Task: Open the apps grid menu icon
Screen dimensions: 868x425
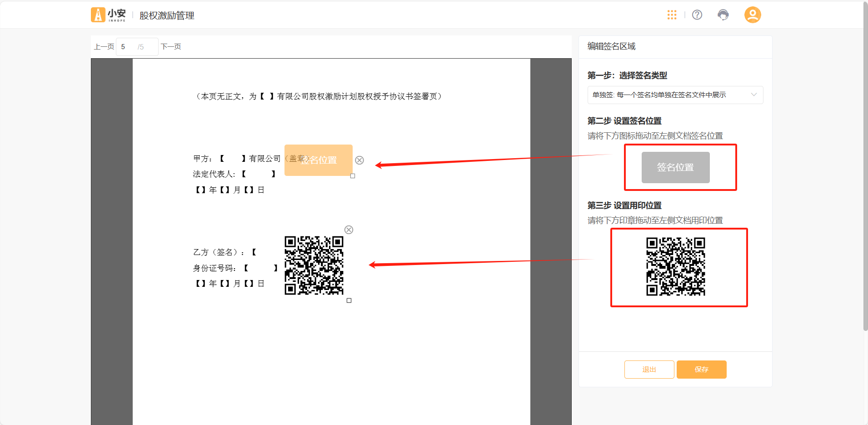Action: point(672,15)
